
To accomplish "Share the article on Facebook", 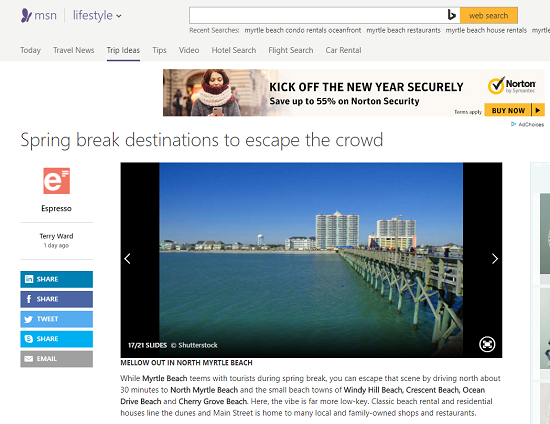I will 56,299.
